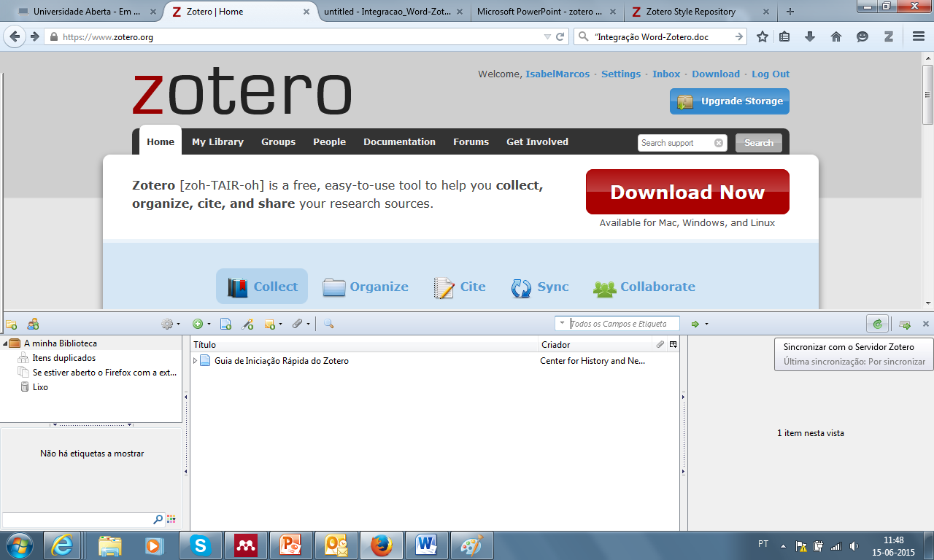The image size is (934, 560).
Task: Open the new note dropdown
Action: (274, 324)
